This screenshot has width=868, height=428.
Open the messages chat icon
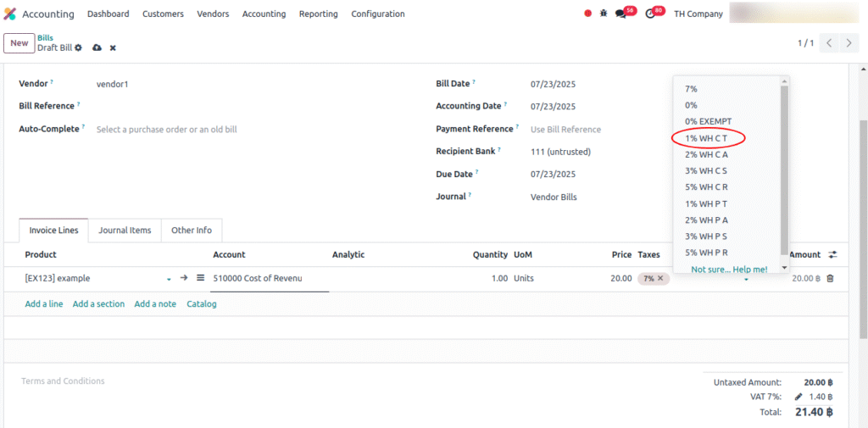pos(620,14)
